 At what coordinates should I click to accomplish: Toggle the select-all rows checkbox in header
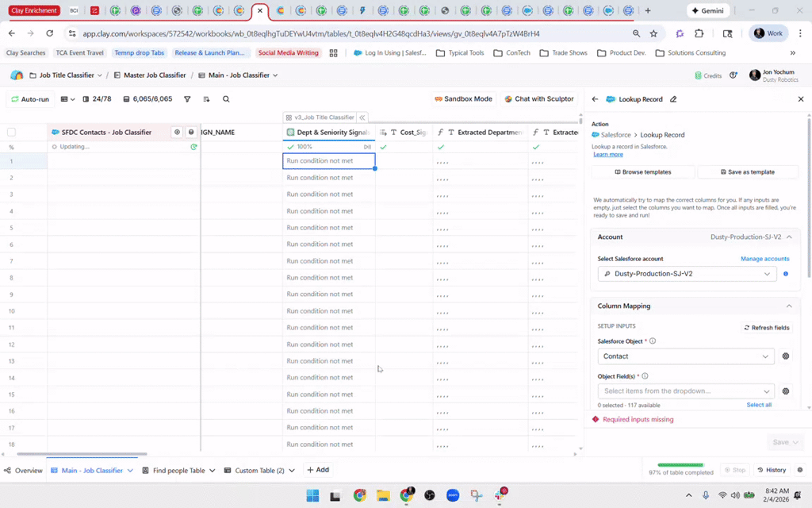tap(11, 133)
